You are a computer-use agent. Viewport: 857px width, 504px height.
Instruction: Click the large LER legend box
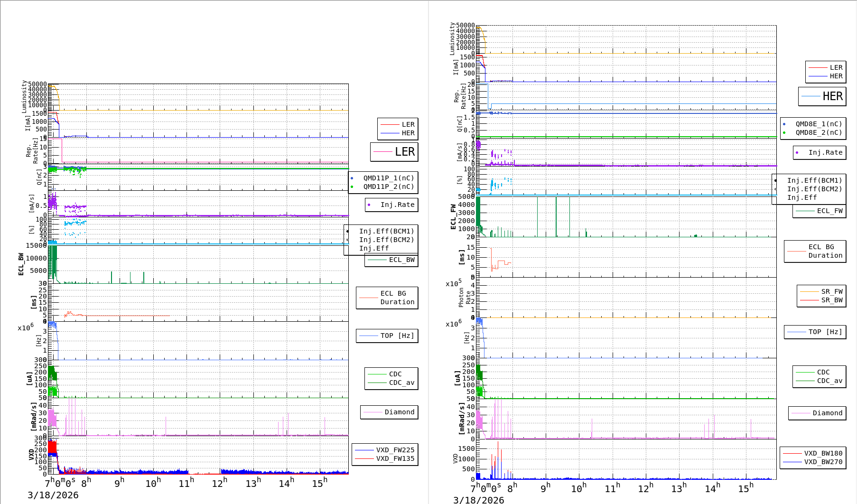(x=394, y=152)
